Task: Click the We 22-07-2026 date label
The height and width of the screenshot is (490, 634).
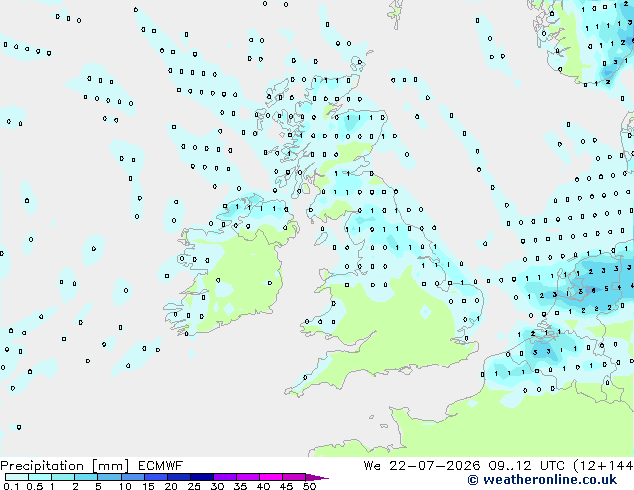Action: (x=422, y=466)
